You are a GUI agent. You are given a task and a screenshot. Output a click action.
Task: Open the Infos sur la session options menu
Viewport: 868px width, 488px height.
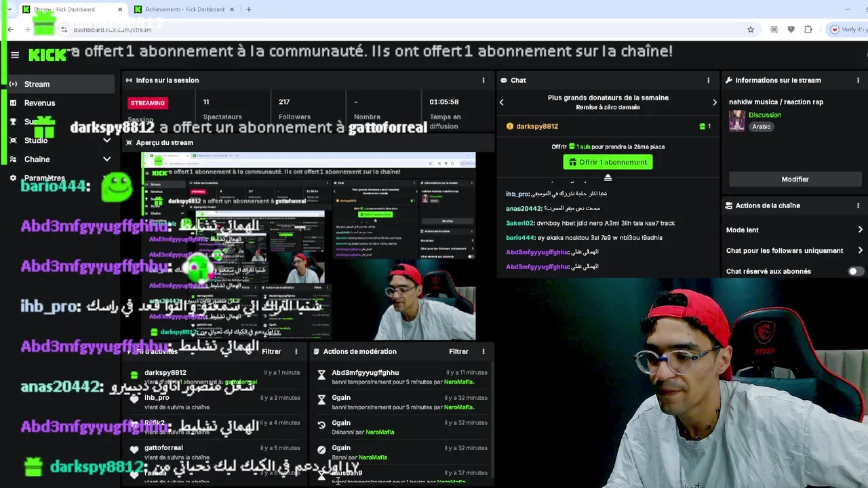tap(484, 80)
